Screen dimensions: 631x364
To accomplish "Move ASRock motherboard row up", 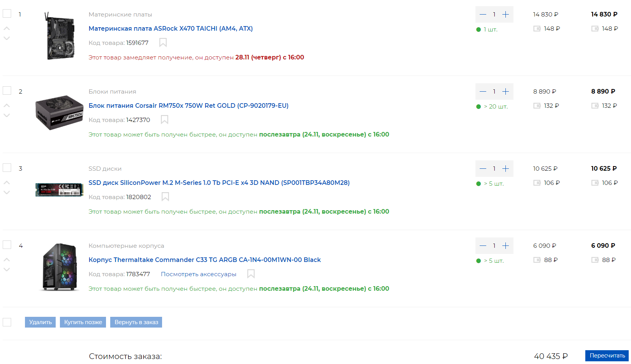I will (7, 28).
